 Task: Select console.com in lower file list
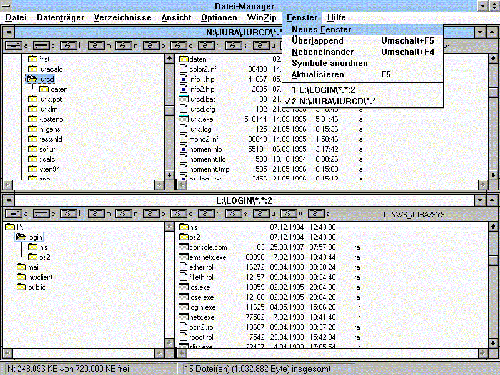[x=204, y=247]
